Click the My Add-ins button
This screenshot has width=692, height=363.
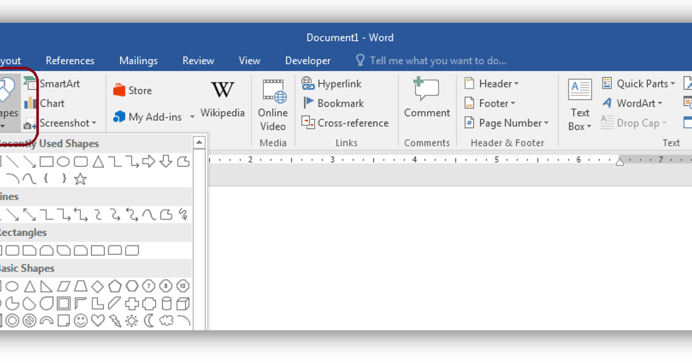[x=147, y=117]
